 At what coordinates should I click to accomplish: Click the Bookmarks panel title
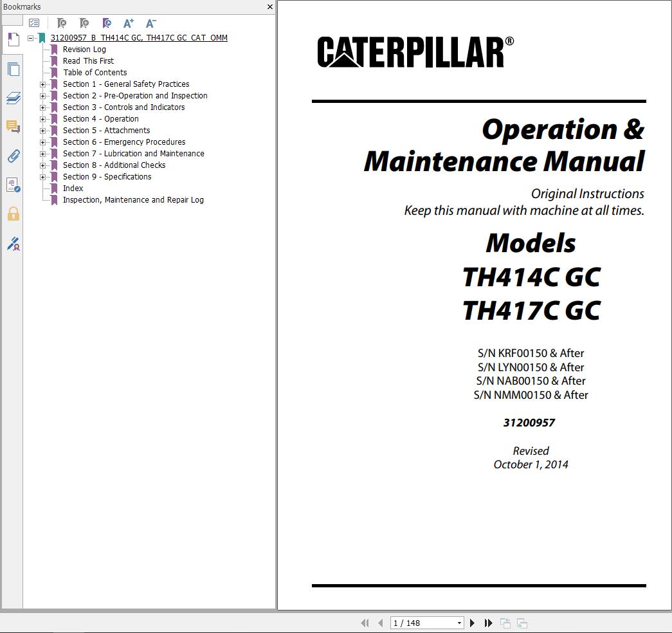point(22,7)
